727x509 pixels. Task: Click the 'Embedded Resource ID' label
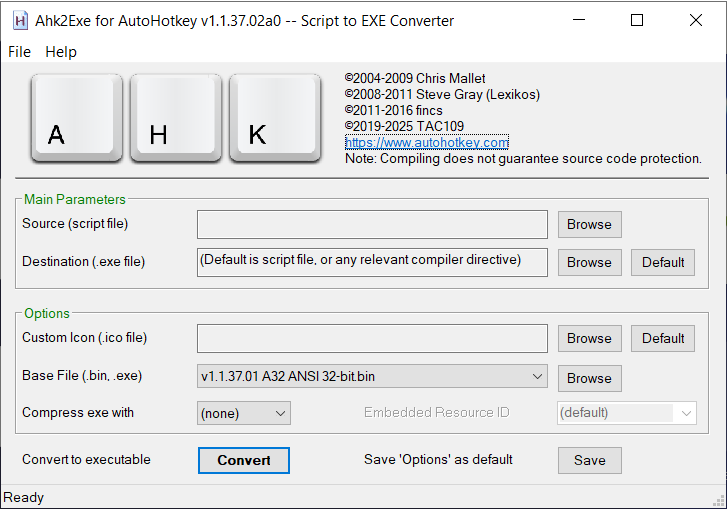point(436,413)
